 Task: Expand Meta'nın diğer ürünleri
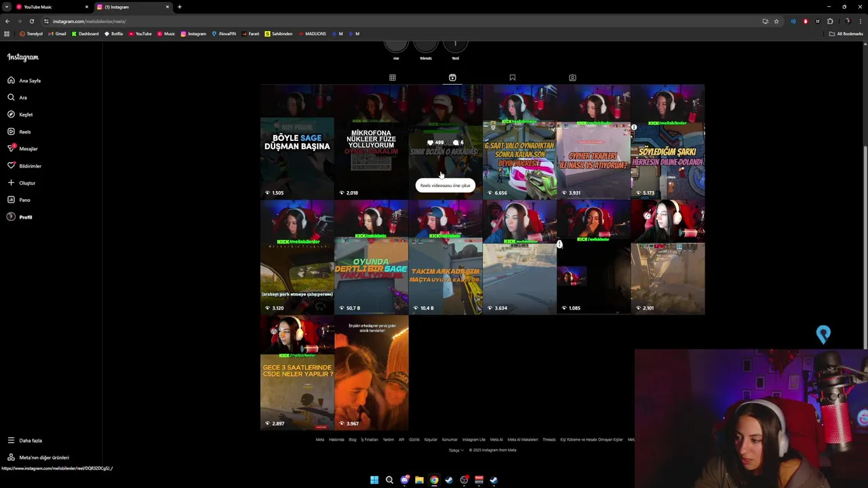click(x=38, y=457)
